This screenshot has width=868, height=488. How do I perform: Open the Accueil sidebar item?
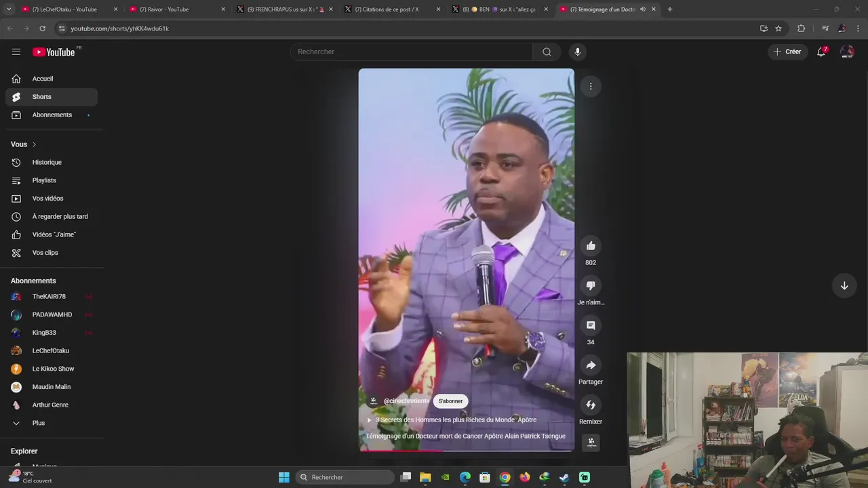(x=52, y=79)
